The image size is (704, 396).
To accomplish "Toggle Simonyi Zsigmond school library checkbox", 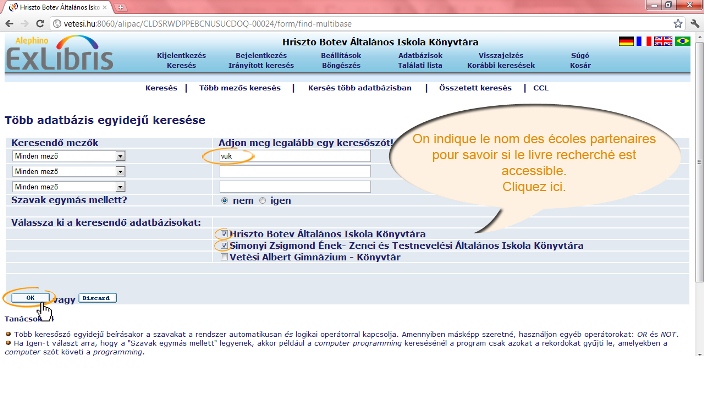I will [224, 246].
